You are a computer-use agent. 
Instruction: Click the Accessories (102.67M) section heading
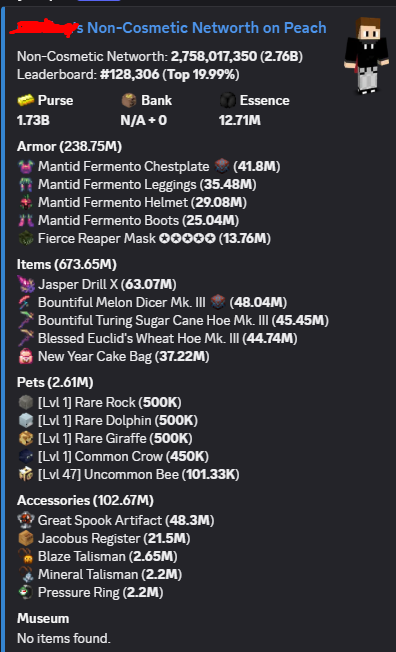coord(85,500)
